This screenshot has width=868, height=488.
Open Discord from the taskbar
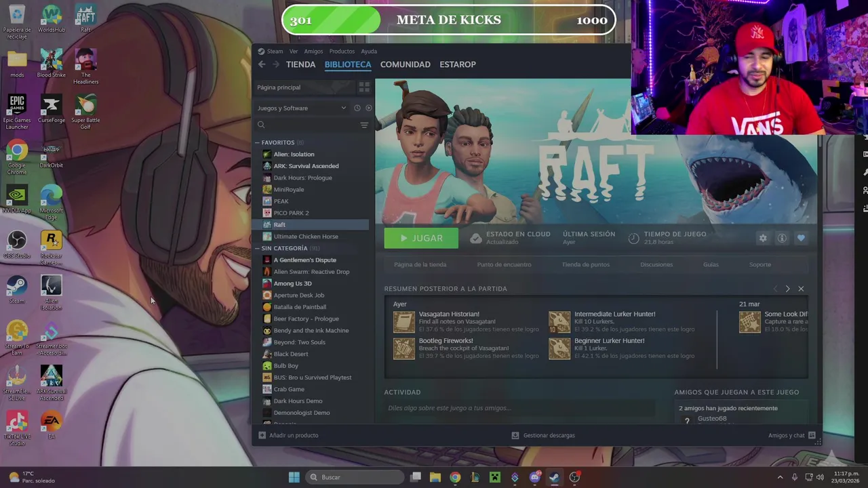[534, 477]
